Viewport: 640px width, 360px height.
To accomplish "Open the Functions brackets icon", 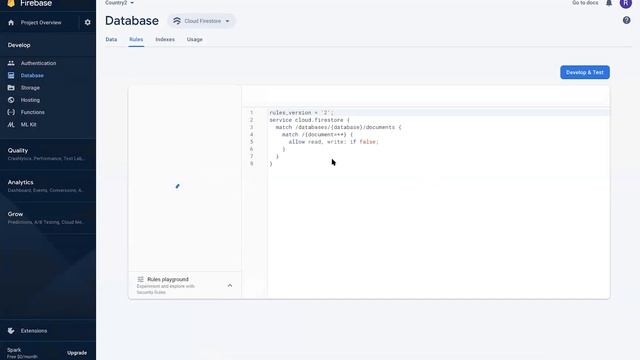I will click(11, 112).
